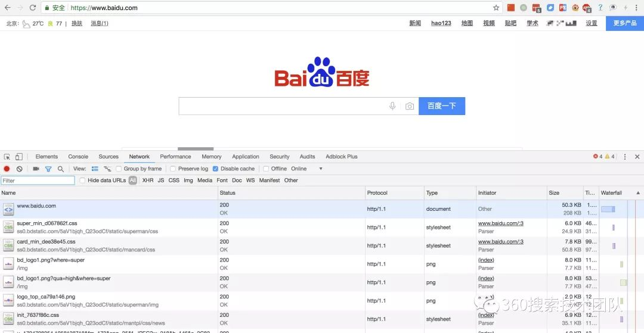
Task: Stop recording network log red button
Action: point(7,169)
